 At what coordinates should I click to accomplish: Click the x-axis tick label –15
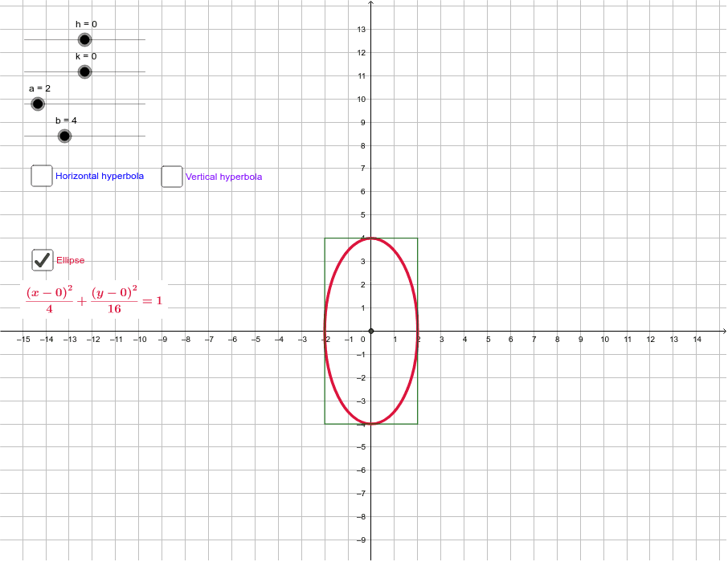[23, 340]
